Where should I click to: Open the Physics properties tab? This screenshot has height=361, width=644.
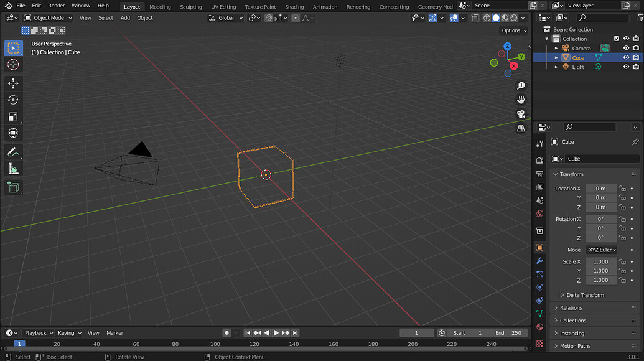(x=539, y=287)
